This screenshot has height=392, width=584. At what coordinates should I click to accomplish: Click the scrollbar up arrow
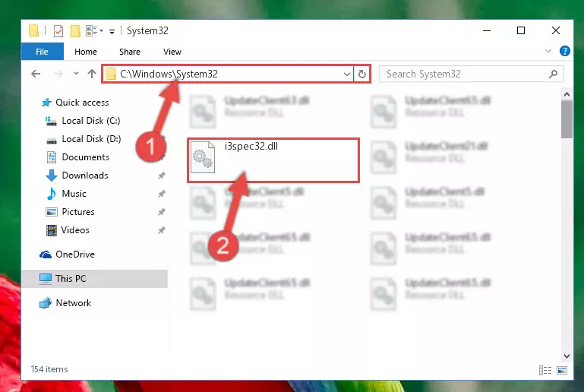coord(567,94)
